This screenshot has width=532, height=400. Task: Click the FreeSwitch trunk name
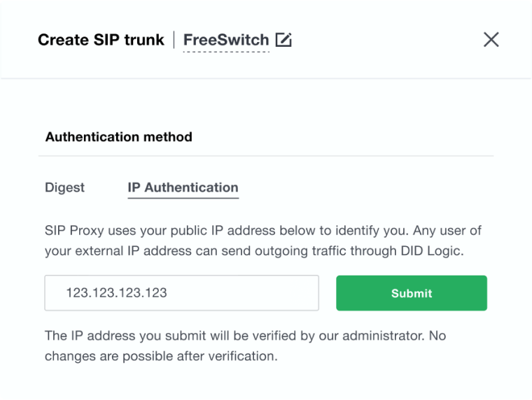[226, 40]
